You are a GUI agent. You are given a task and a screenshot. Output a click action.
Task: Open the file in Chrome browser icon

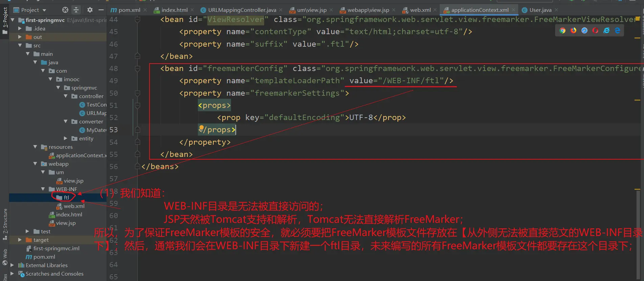(x=562, y=30)
